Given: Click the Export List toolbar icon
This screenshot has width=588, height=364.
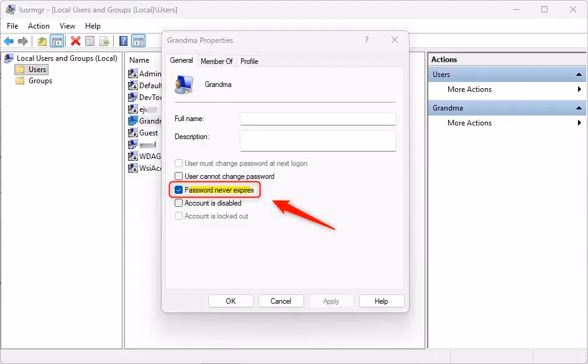Looking at the screenshot, I should [x=104, y=42].
